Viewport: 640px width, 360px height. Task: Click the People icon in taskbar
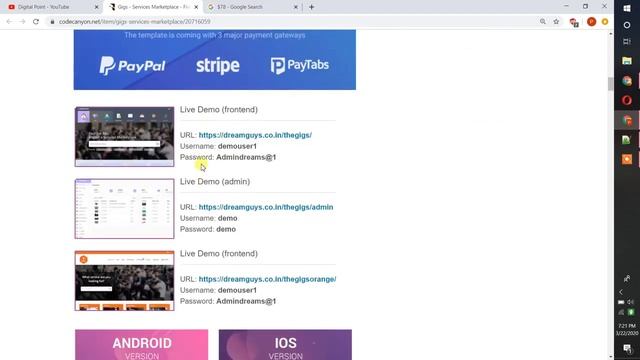tap(627, 279)
